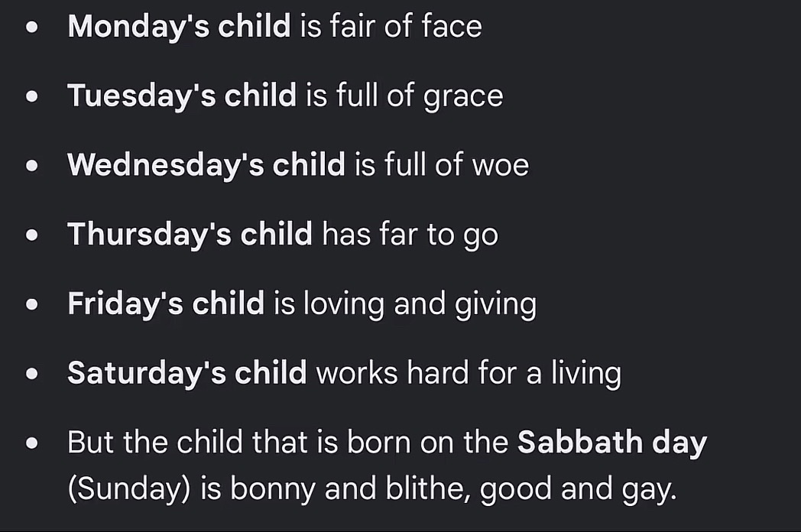Click the phrase "has far to go"
This screenshot has width=801, height=532.
pos(410,235)
